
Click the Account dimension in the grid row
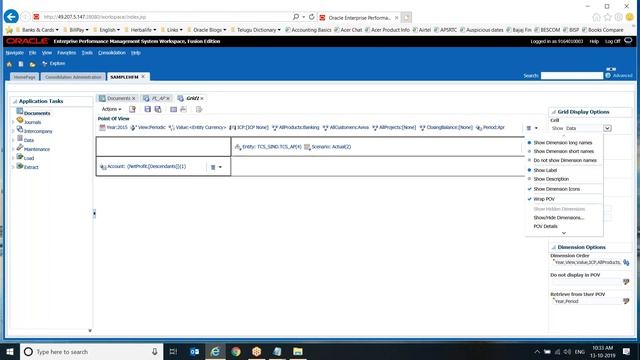click(143, 167)
